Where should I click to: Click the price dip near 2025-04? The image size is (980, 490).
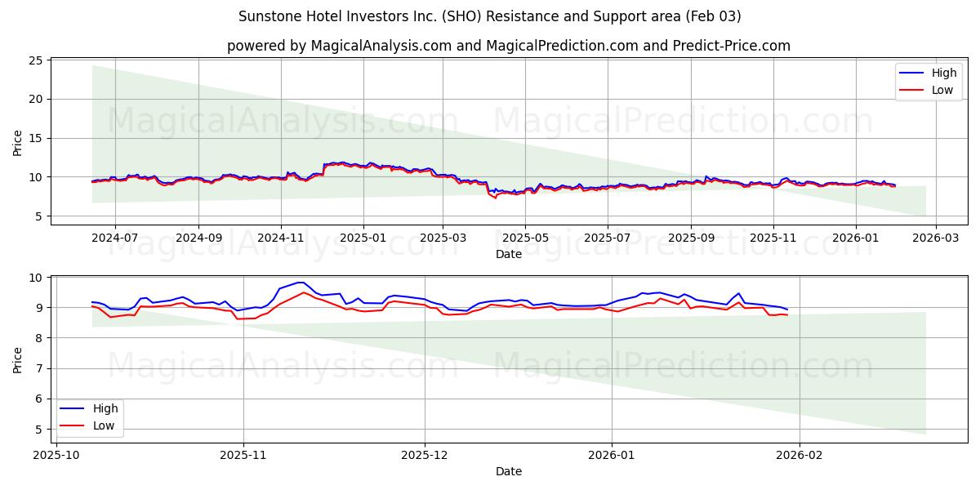tap(493, 196)
